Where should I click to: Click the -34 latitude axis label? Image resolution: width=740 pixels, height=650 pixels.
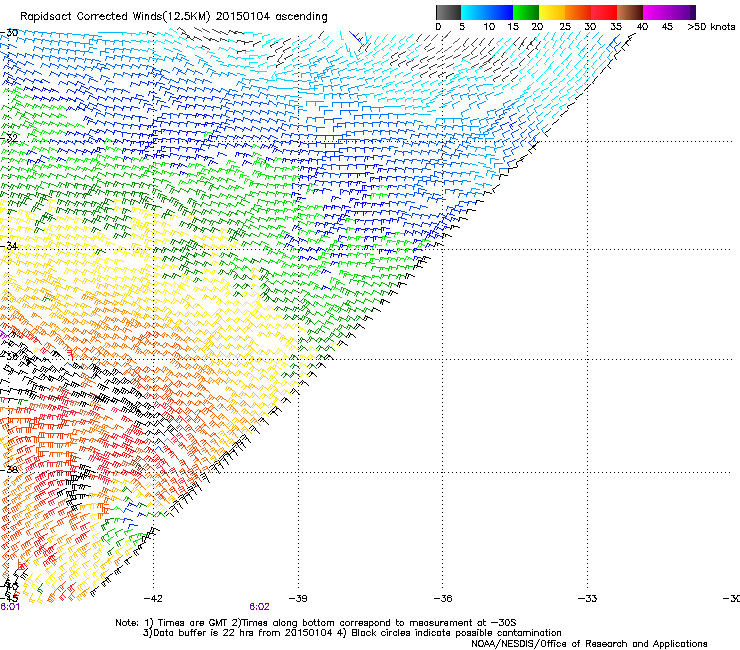[x=9, y=246]
